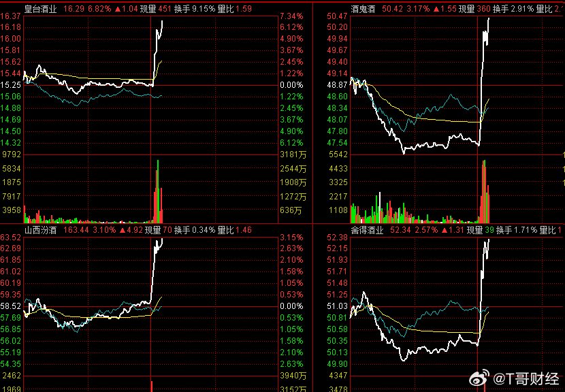Screen dimensions: 565x392
Task: Click the 50.47 top price axis label
Action: tap(337, 16)
